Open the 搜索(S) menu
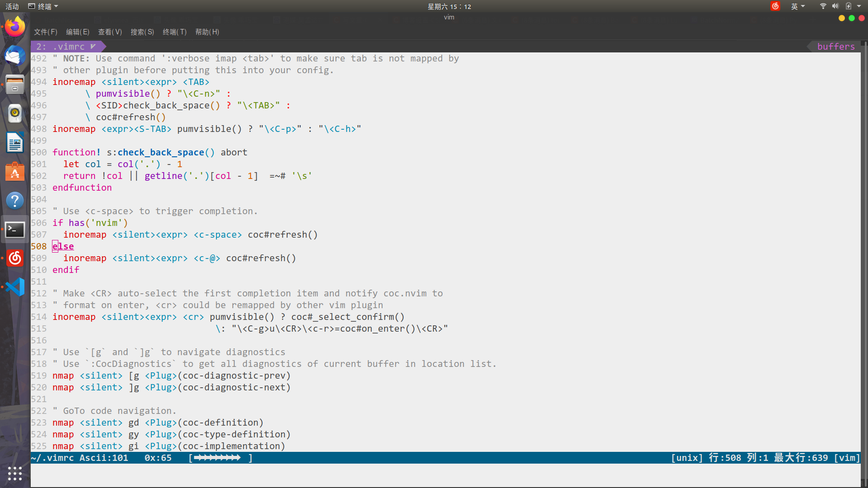This screenshot has width=868, height=488. point(142,32)
